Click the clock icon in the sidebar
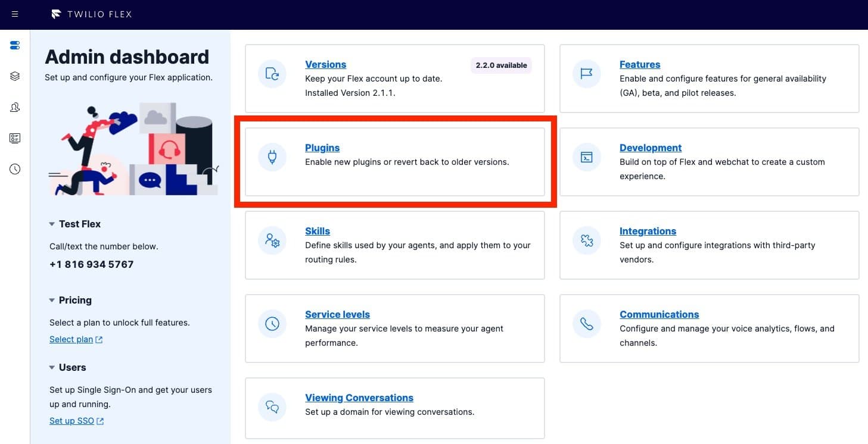This screenshot has height=444, width=868. point(14,169)
